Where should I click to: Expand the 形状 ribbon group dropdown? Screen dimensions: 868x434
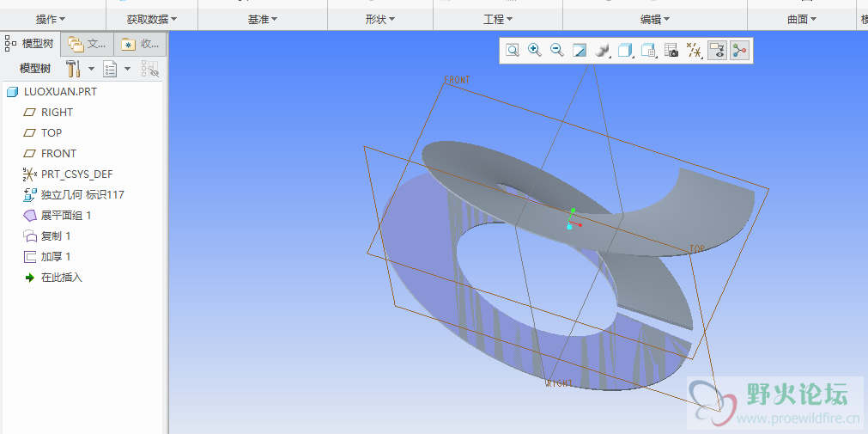pos(380,19)
